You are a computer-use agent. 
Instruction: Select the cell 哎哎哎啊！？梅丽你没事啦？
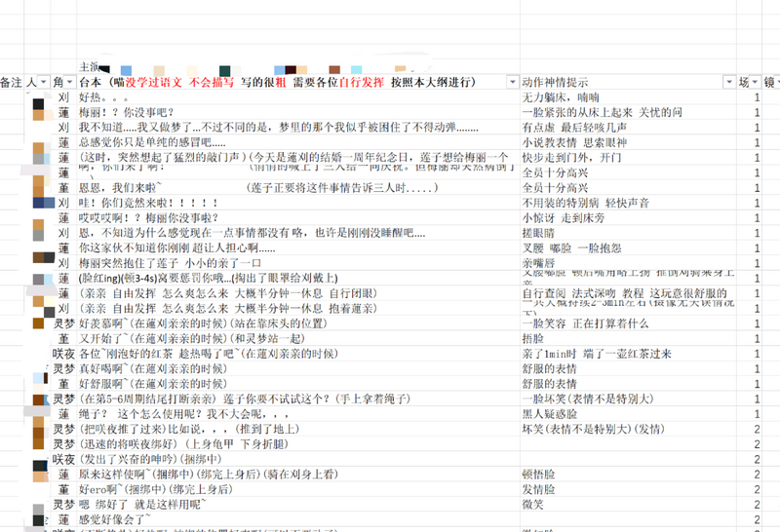tap(298, 218)
